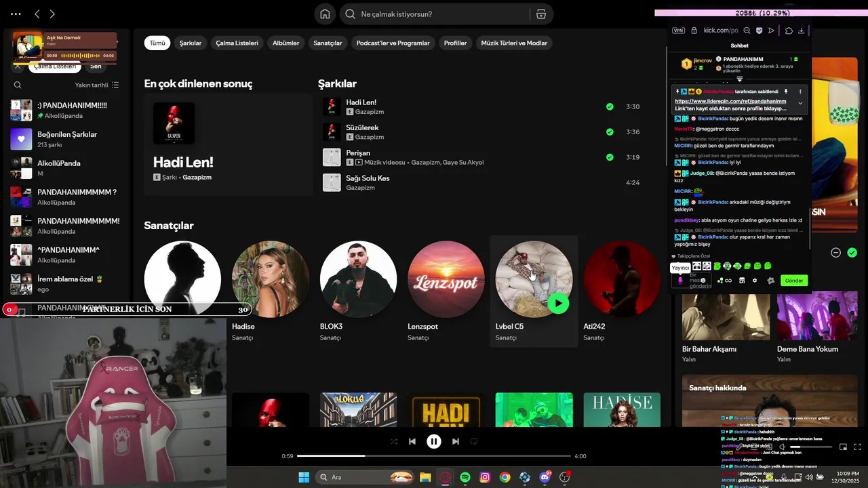Click the browser extensions cube icon
This screenshot has height=488, width=868.
point(789,30)
